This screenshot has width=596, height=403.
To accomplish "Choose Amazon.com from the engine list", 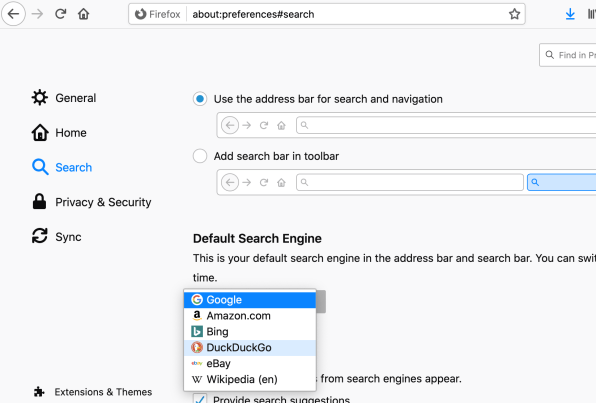I will tap(250, 316).
